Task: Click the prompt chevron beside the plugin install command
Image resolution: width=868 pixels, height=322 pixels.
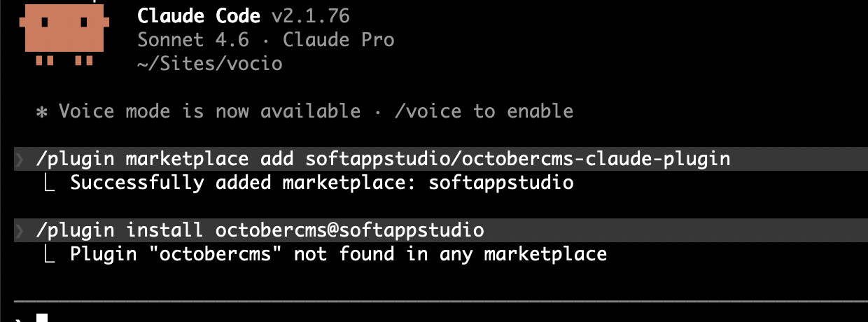Action: (x=19, y=230)
